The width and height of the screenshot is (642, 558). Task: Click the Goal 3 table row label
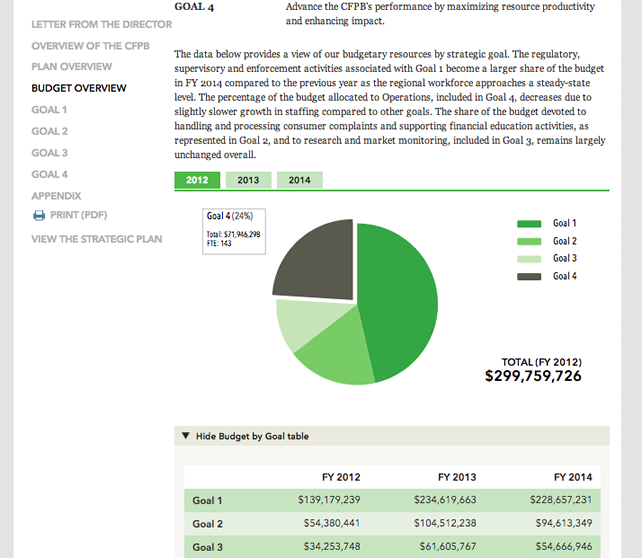click(208, 547)
